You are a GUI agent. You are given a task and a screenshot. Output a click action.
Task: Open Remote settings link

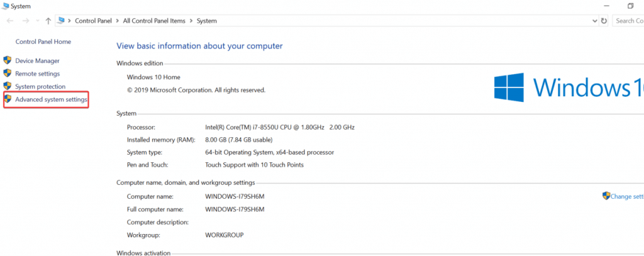[x=37, y=74]
